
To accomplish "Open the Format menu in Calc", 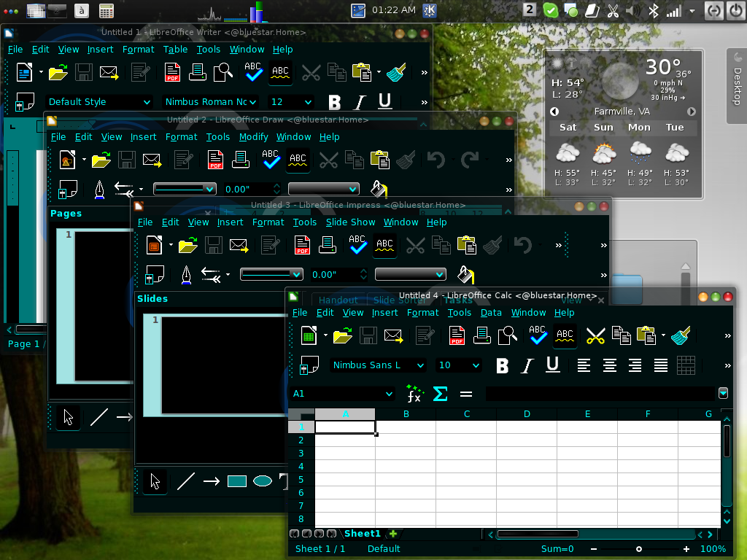I will (x=422, y=313).
